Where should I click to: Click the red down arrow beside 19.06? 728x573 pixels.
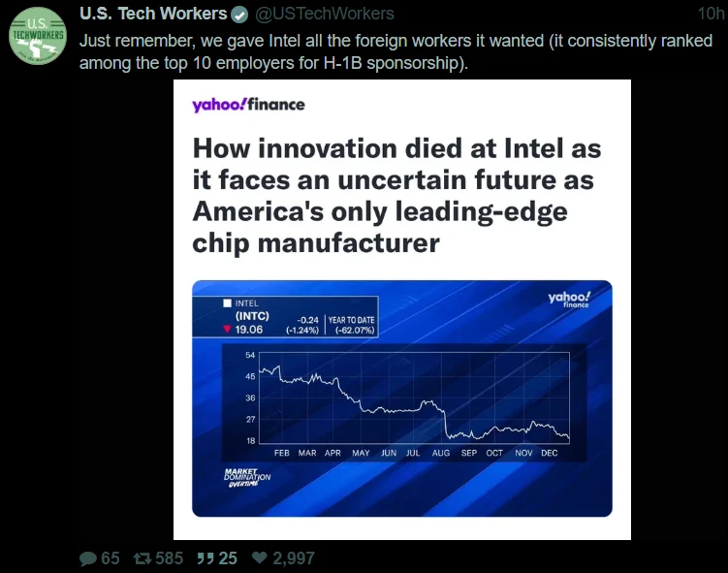[x=227, y=330]
